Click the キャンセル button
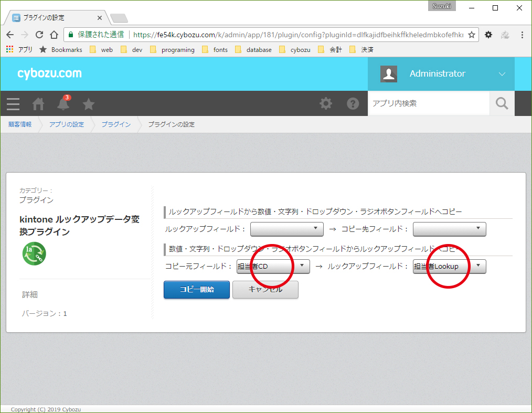532x413 pixels. click(265, 290)
